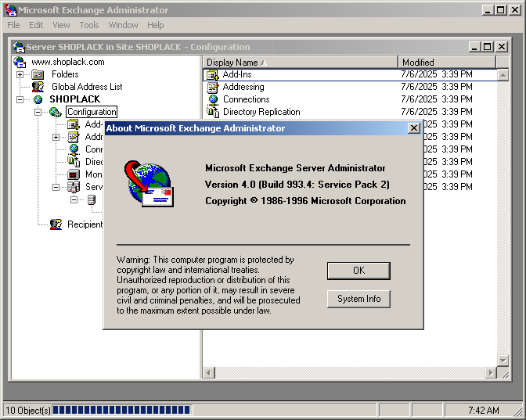
Task: Click the Configuration container icon
Action: click(x=56, y=112)
